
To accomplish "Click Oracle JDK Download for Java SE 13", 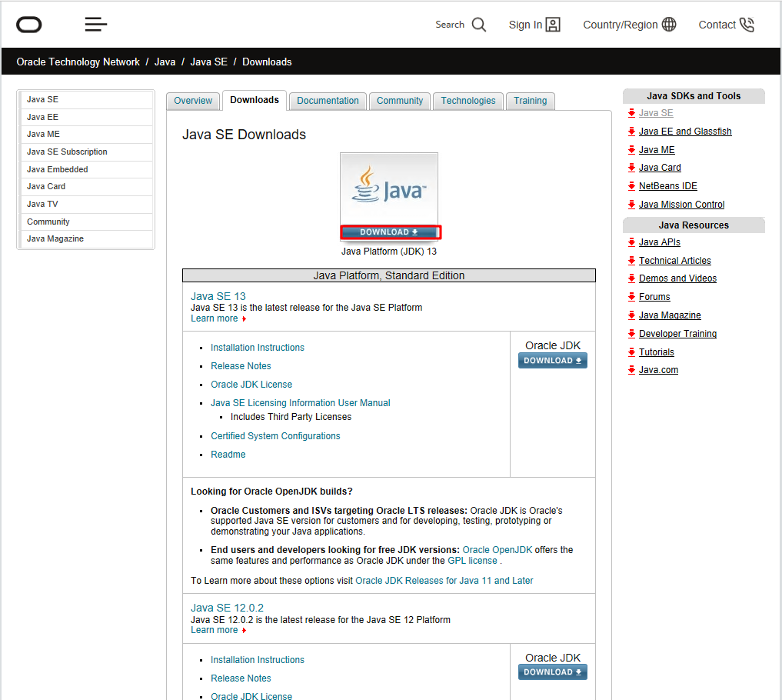I will [x=553, y=360].
